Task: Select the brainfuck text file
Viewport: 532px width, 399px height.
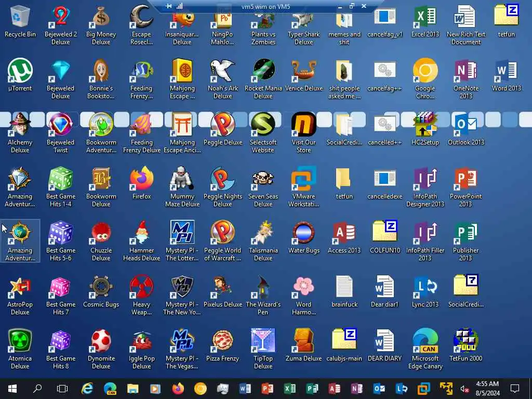Action: click(x=344, y=291)
